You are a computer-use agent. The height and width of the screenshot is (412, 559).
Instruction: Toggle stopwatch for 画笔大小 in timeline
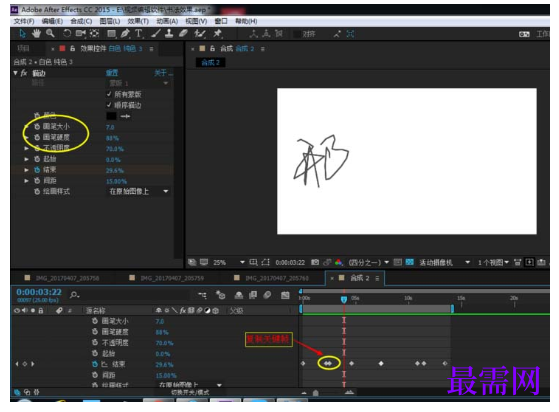(94, 321)
